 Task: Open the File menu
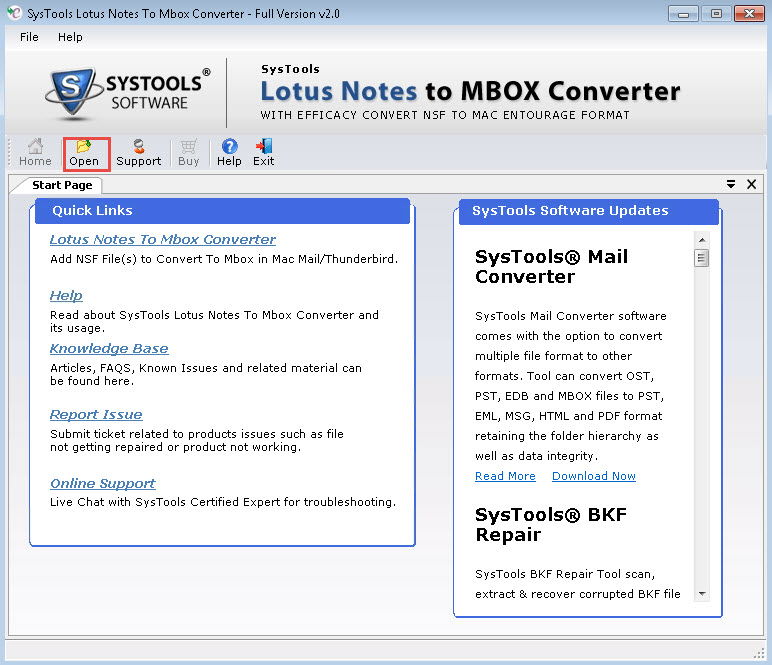(x=29, y=37)
